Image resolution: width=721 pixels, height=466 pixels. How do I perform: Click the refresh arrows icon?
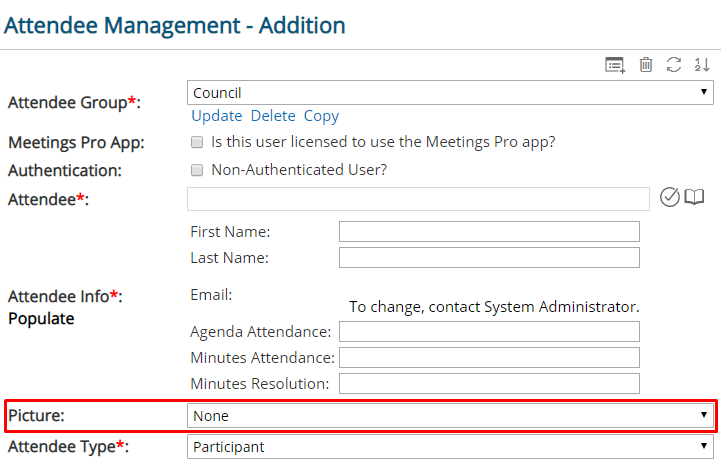tap(674, 64)
